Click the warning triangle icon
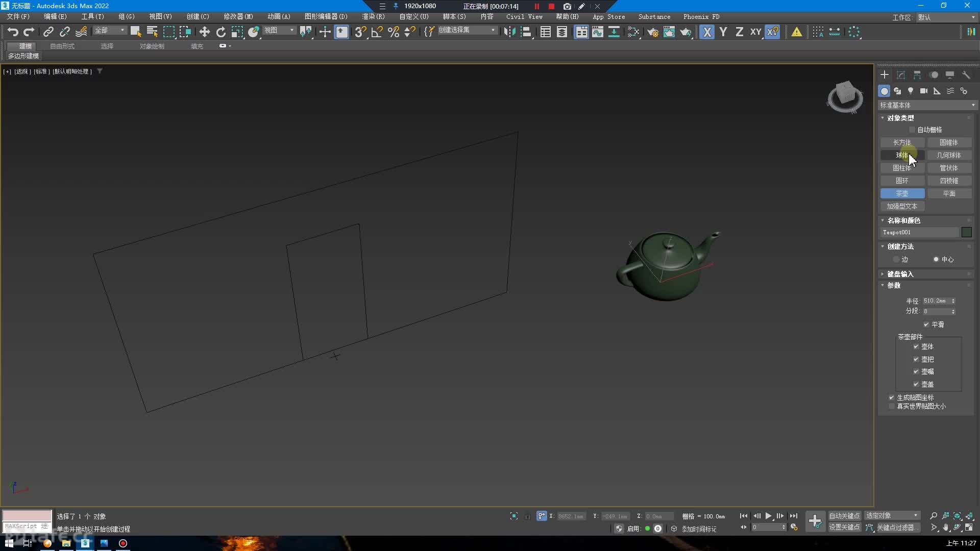Screen dimensions: 980x551 click(796, 32)
